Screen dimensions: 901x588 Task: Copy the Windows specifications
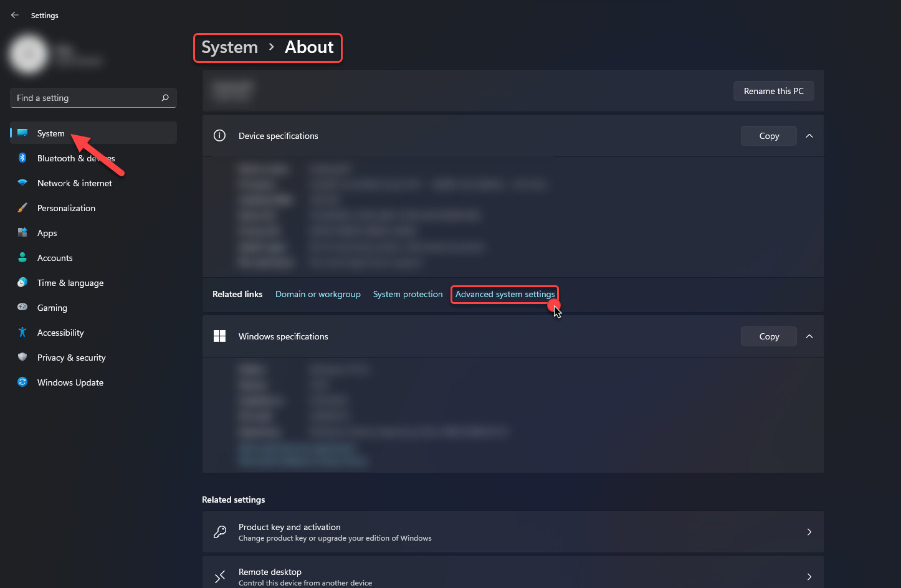(x=769, y=336)
